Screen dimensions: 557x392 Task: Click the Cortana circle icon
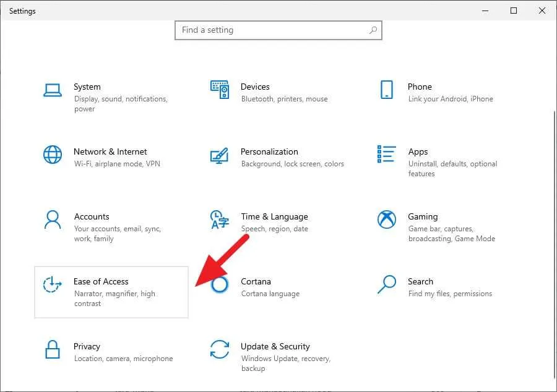coord(220,284)
